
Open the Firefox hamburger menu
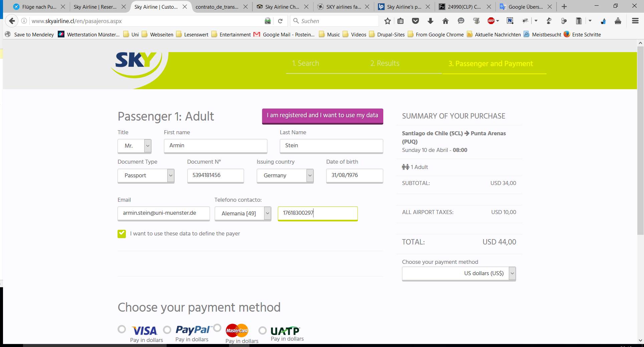pyautogui.click(x=635, y=21)
